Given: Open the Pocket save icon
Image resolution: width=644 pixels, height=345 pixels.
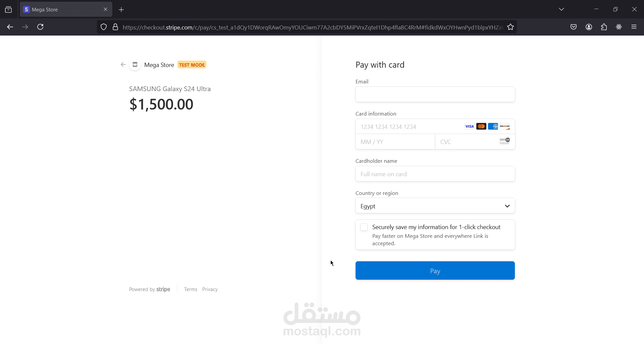Looking at the screenshot, I should coord(574,27).
